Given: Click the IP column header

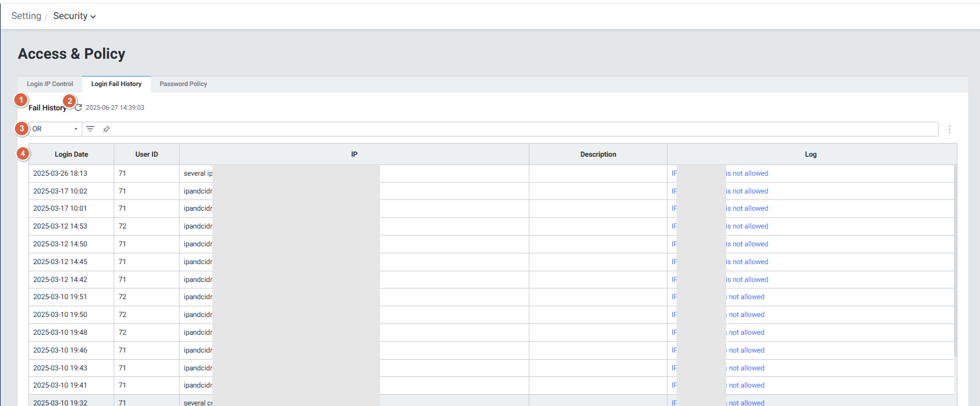Looking at the screenshot, I should [354, 154].
